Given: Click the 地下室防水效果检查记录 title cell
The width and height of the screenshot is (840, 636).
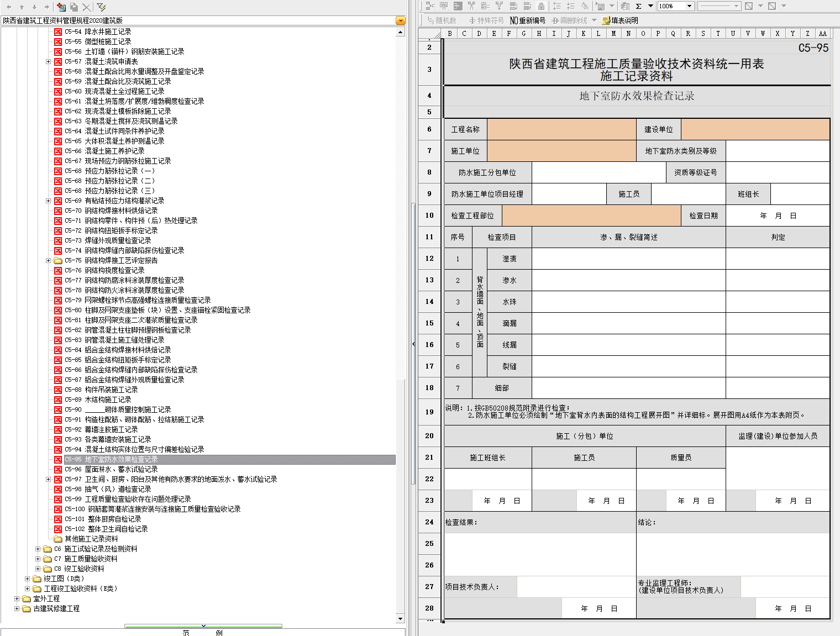Looking at the screenshot, I should [637, 96].
